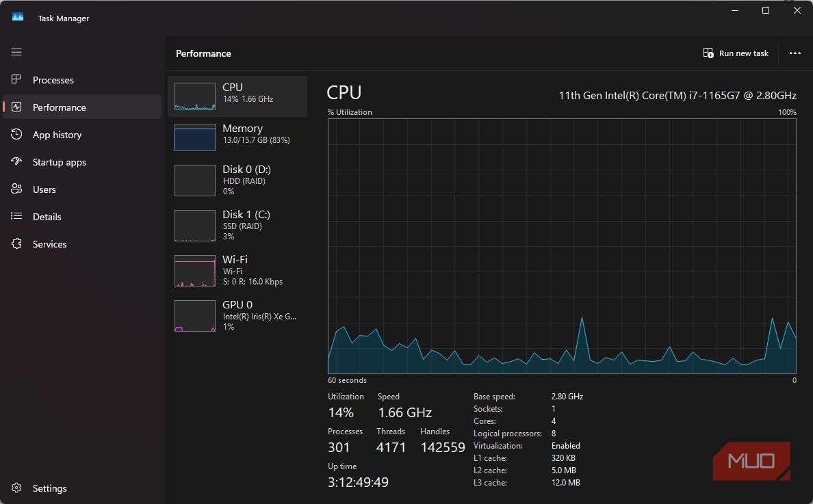This screenshot has height=504, width=813.
Task: Click the Settings gear icon
Action: 16,488
